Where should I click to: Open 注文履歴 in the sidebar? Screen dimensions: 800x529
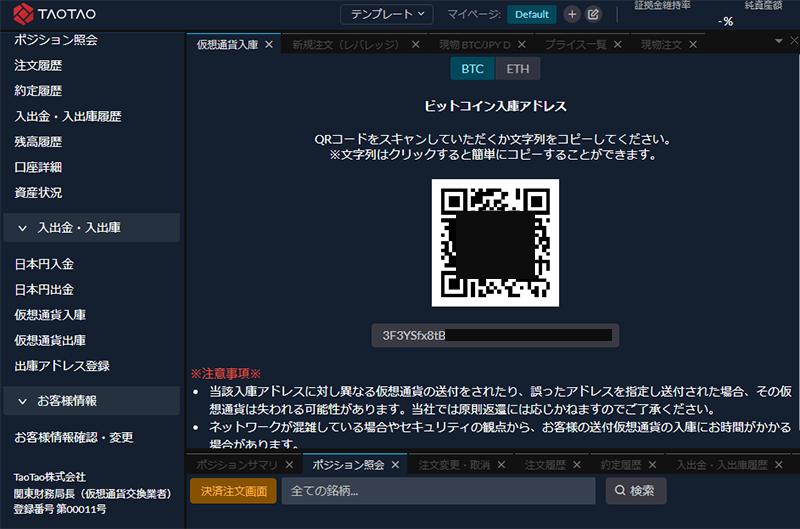click(x=38, y=65)
